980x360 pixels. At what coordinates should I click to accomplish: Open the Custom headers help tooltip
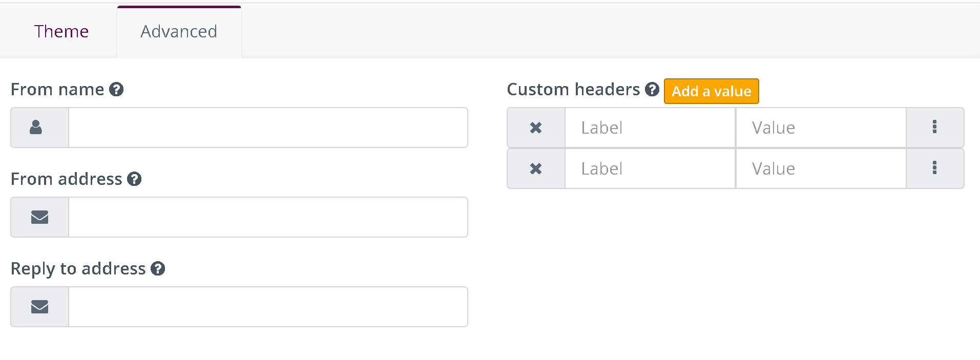[652, 90]
